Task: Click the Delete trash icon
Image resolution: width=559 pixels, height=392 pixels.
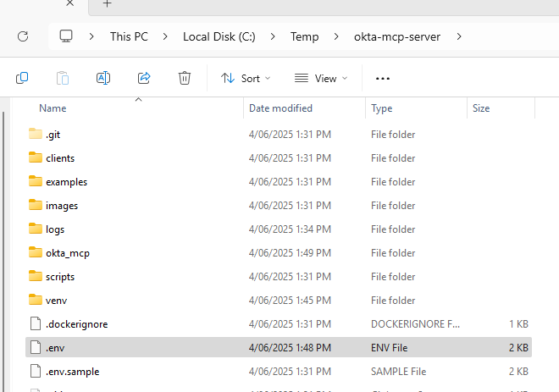Action: tap(185, 78)
